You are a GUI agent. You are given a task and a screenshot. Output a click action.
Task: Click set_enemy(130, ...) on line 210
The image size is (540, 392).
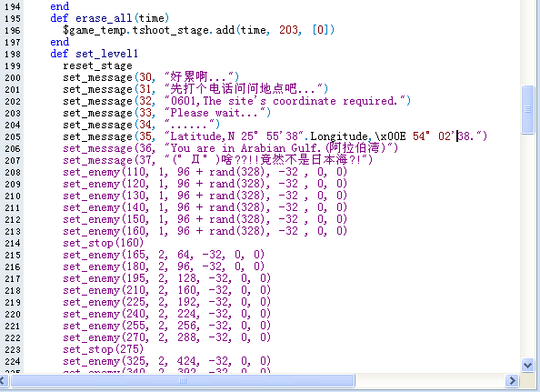point(205,196)
